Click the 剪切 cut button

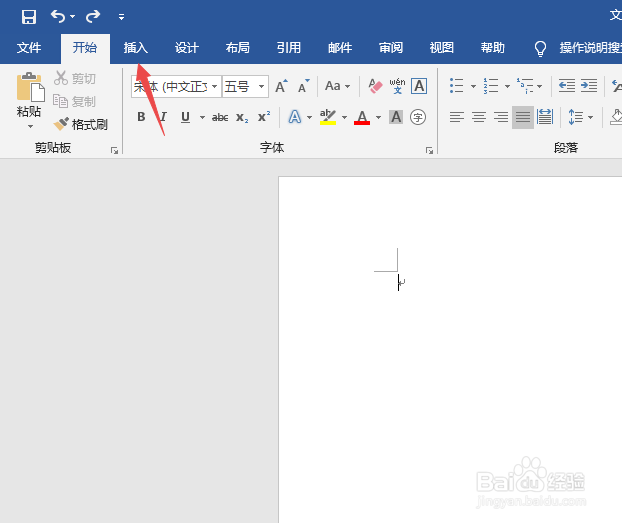coord(75,79)
